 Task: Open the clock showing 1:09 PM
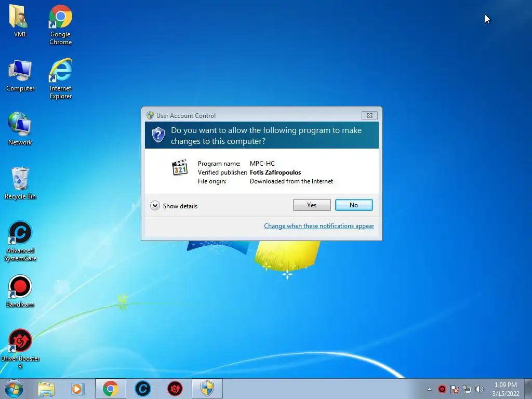click(x=506, y=389)
